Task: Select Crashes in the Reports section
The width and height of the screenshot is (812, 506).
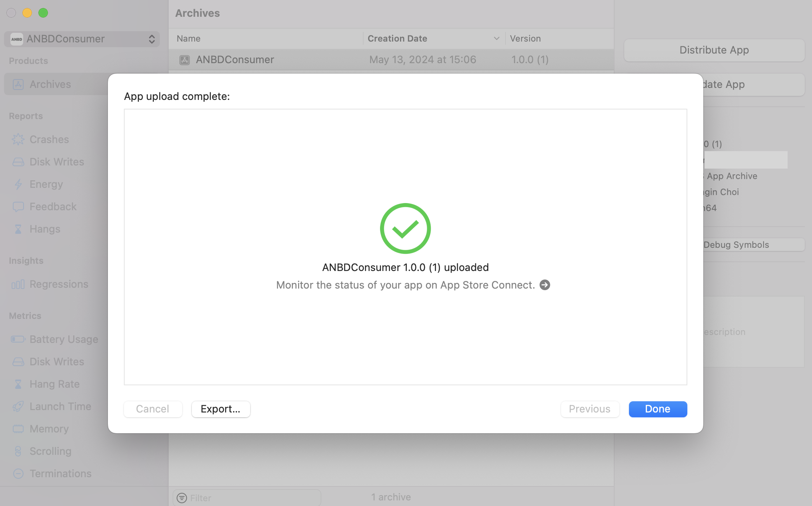Action: point(50,139)
